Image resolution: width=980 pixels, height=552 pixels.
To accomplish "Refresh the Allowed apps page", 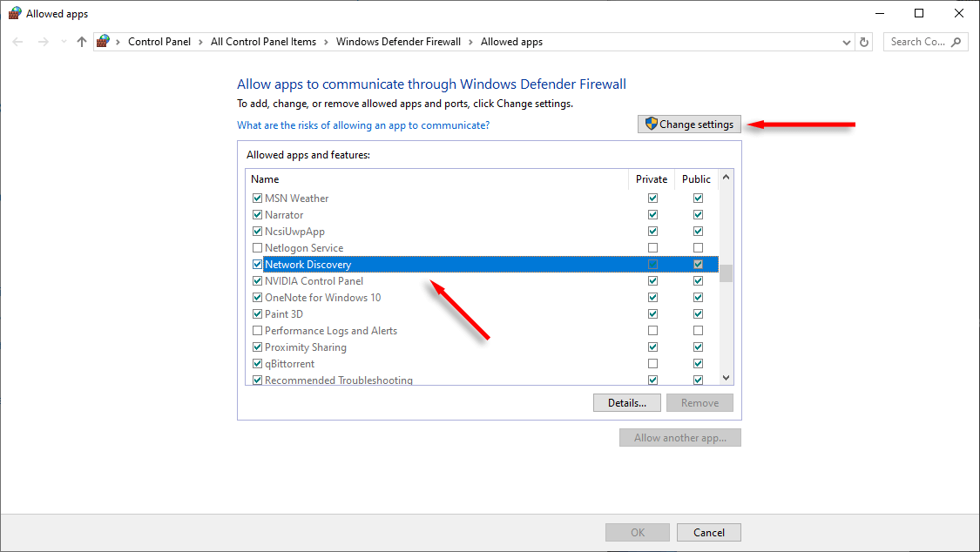I will click(864, 42).
